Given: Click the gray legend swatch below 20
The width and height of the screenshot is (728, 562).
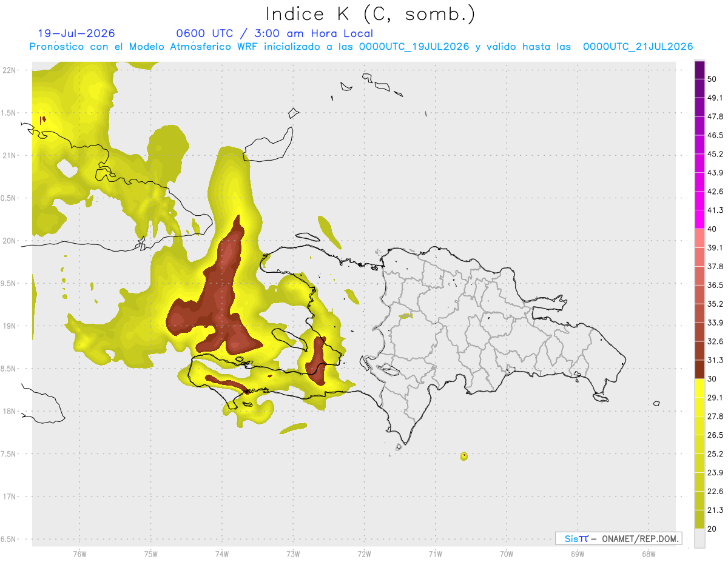Looking at the screenshot, I should click(699, 538).
